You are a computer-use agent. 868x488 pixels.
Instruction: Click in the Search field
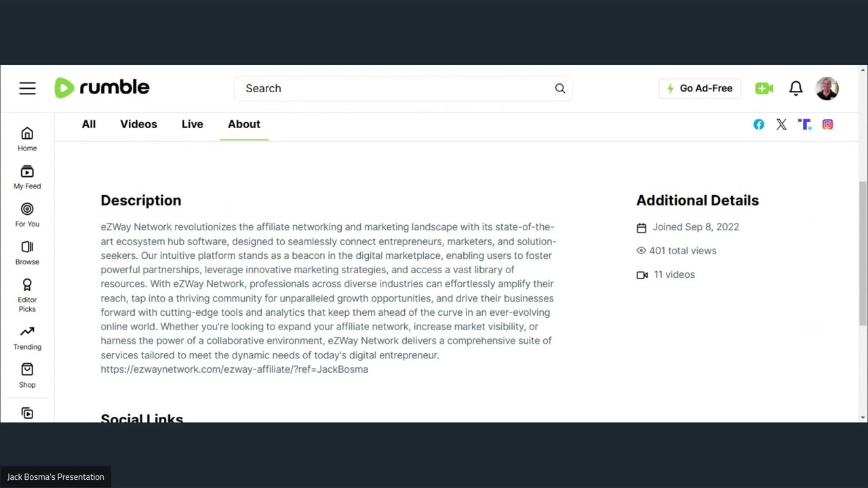click(393, 88)
